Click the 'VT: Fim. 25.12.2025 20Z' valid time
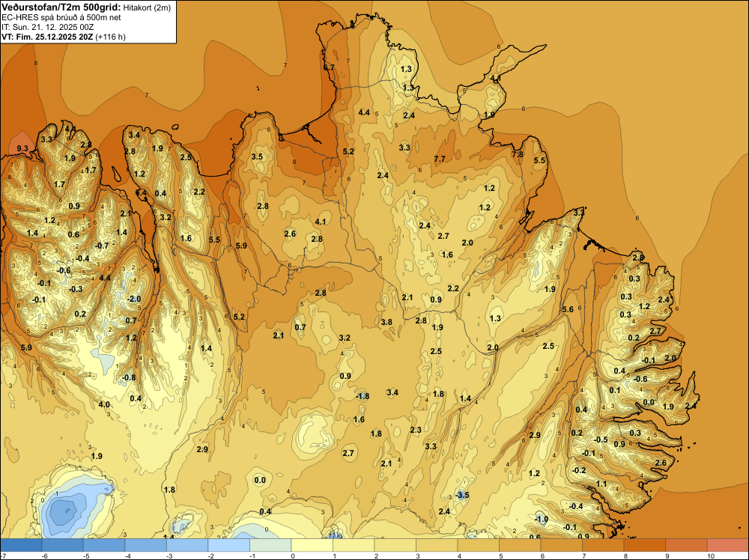The image size is (749, 560). click(47, 37)
